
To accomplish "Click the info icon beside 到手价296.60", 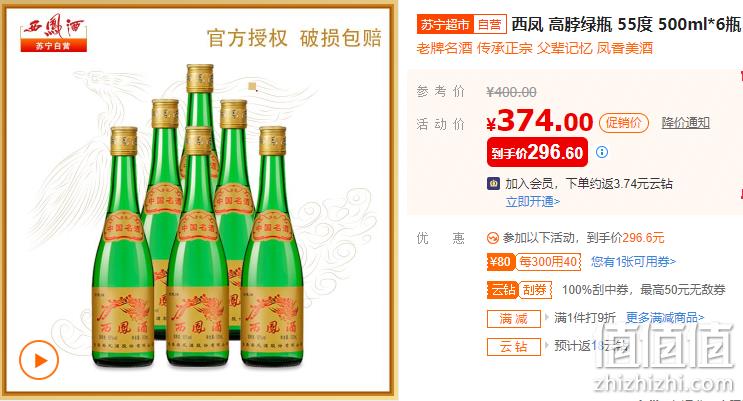I will (602, 152).
